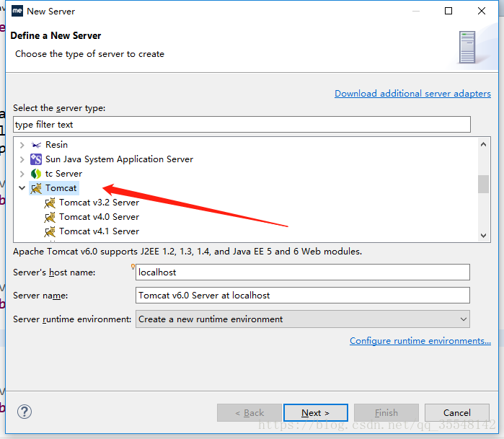Open Download additional server adapters link
504x439 pixels.
coord(412,94)
